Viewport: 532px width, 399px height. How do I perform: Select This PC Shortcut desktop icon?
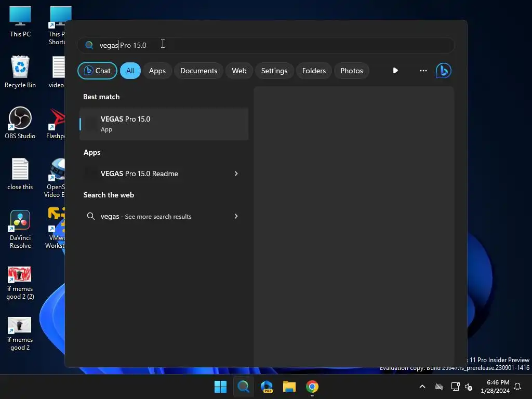(x=57, y=26)
